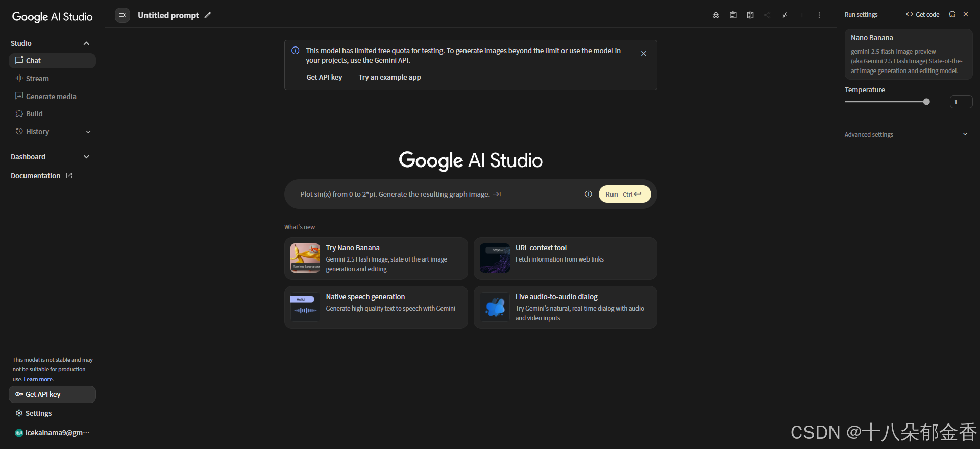Toggle temporary chat incognito icon

tap(716, 15)
